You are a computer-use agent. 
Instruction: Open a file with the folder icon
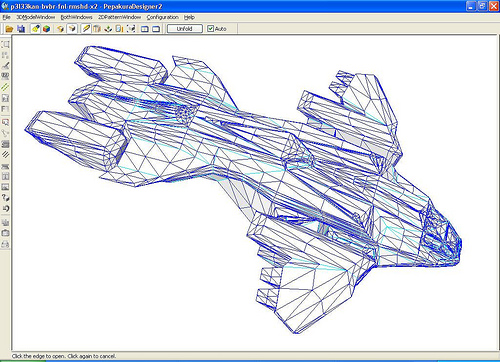pyautogui.click(x=9, y=29)
